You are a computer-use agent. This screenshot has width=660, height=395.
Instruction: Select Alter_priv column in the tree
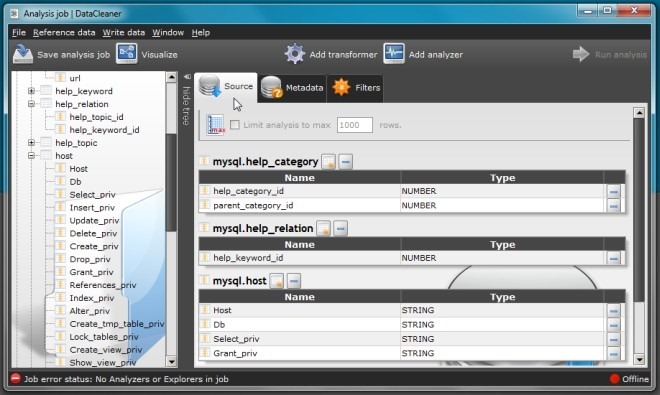(90, 311)
